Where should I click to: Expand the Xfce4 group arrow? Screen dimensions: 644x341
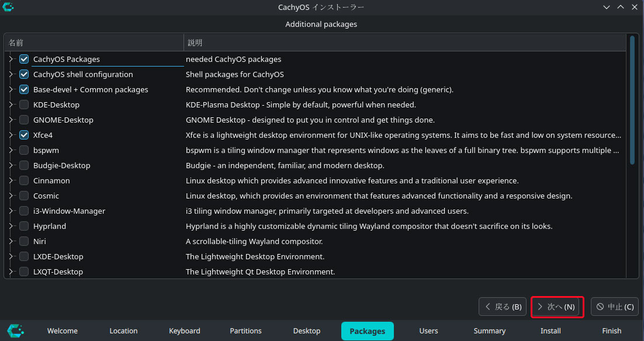point(11,135)
